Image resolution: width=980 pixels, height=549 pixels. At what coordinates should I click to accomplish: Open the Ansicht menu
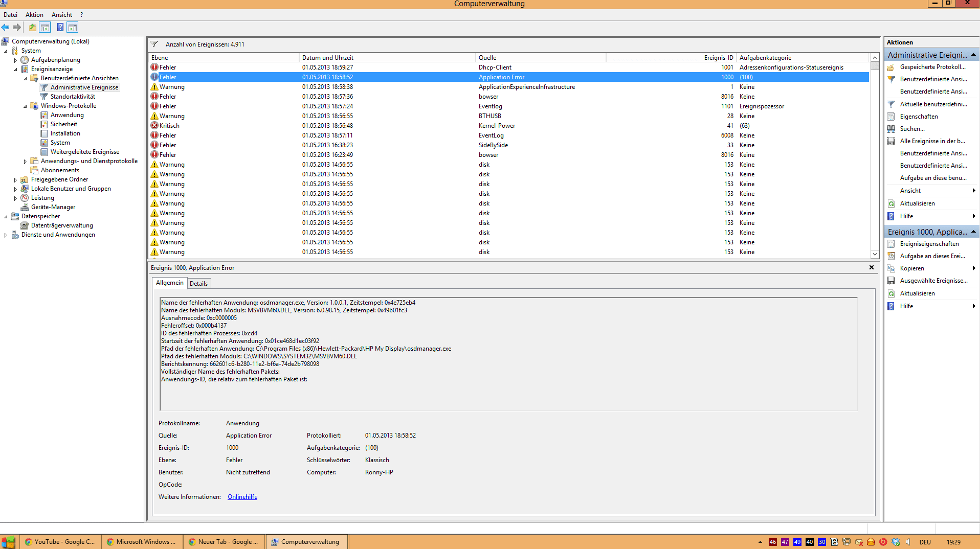point(62,15)
